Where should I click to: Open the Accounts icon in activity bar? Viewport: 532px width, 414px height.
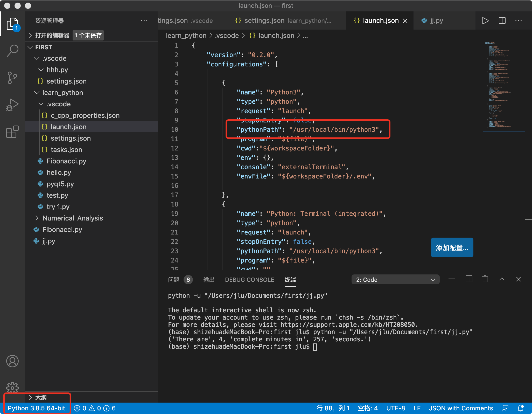[12, 361]
